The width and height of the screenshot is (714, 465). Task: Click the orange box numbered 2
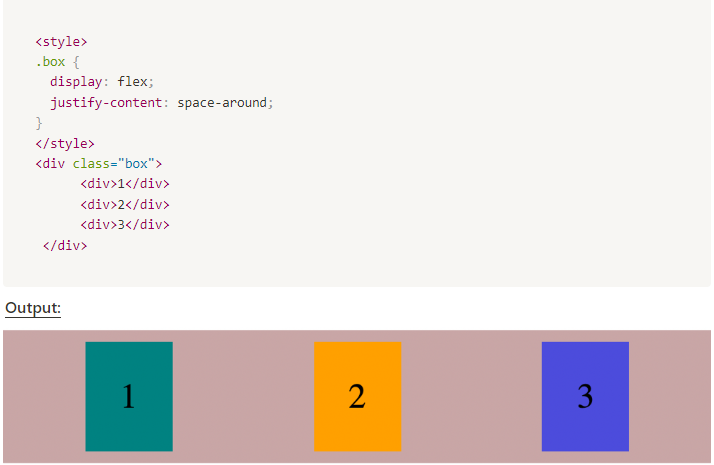[357, 396]
